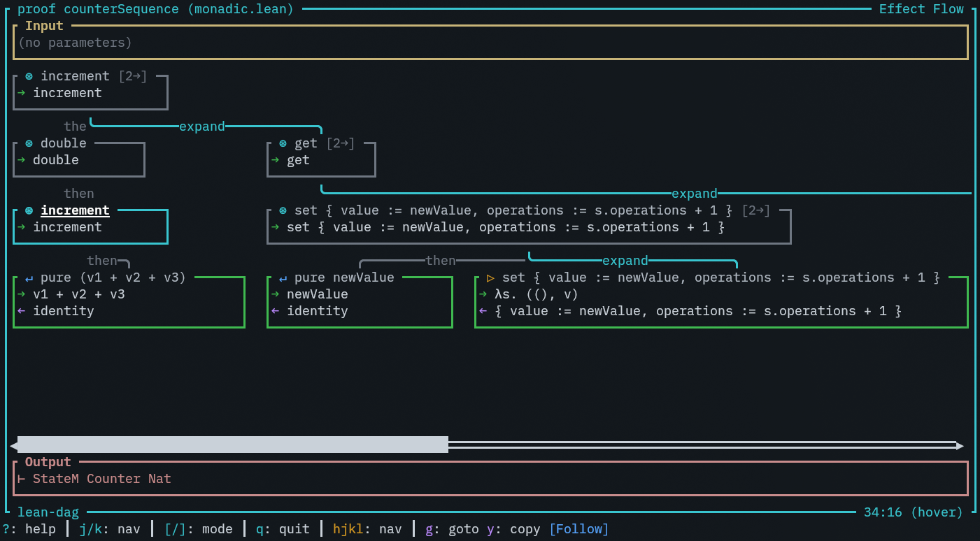Viewport: 980px width, 541px height.
Task: Click the turnstile icon in Output panel
Action: (21, 479)
